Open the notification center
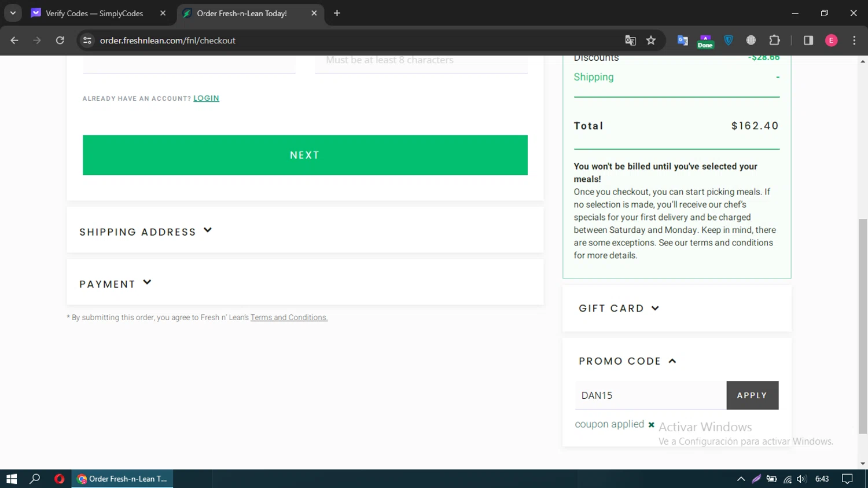This screenshot has height=488, width=868. pyautogui.click(x=847, y=479)
